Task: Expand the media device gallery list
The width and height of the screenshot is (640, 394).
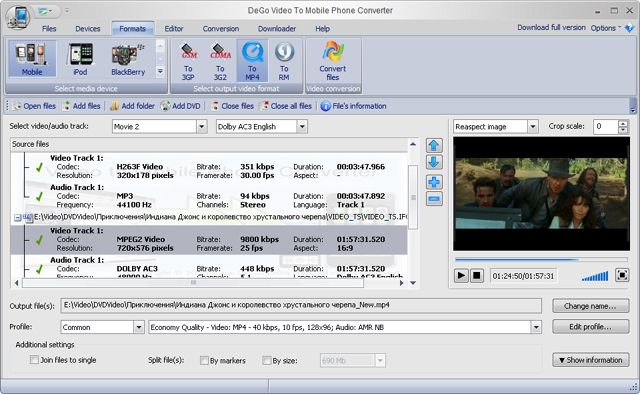Action: (160, 72)
